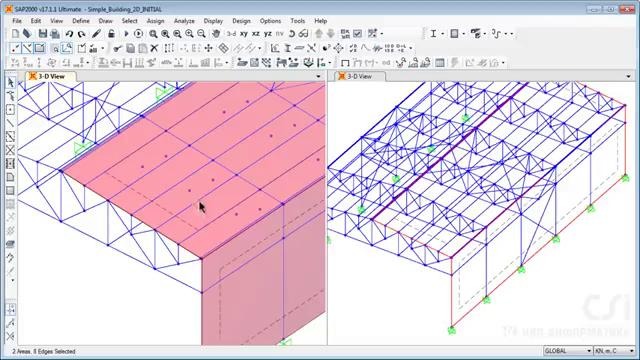Open the Assign menu

155,21
